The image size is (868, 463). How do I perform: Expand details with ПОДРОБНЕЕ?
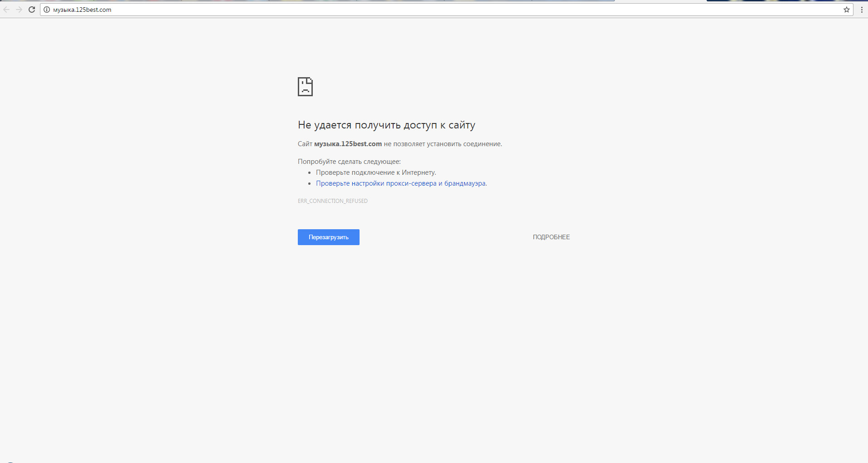tap(551, 237)
